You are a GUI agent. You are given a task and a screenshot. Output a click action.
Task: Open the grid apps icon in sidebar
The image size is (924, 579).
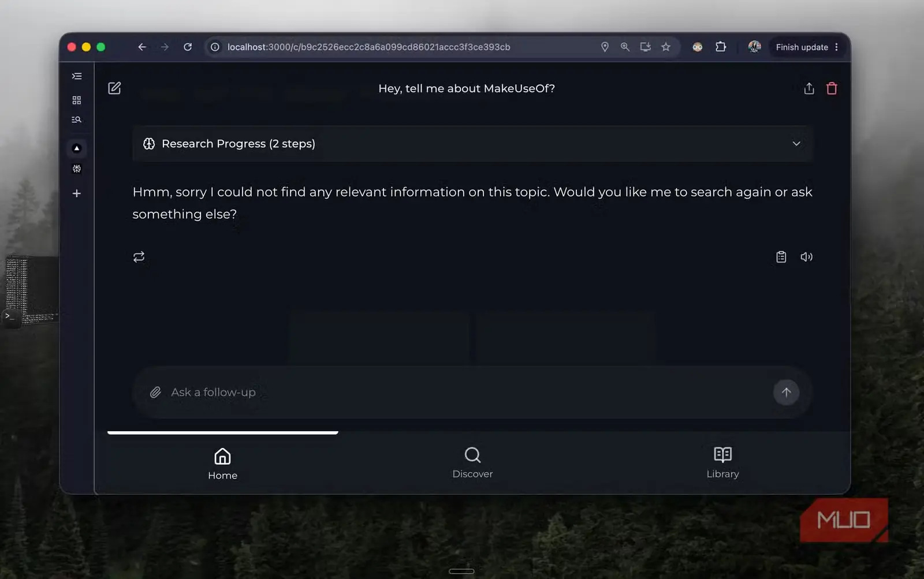click(77, 100)
